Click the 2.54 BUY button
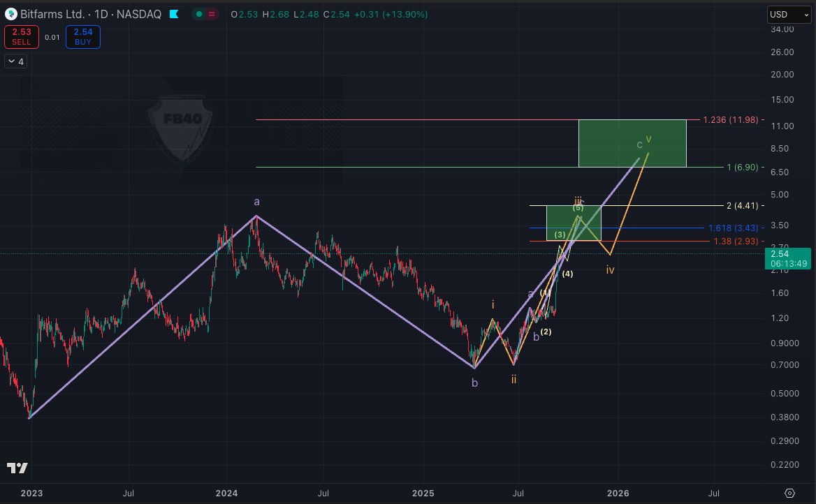Image resolution: width=816 pixels, height=504 pixels. click(x=82, y=37)
